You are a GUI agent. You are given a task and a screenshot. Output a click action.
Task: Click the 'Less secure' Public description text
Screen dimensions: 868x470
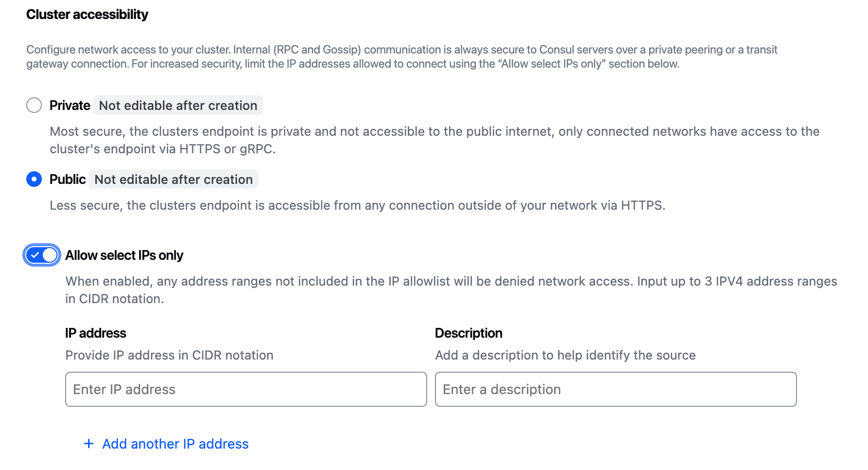click(x=357, y=205)
